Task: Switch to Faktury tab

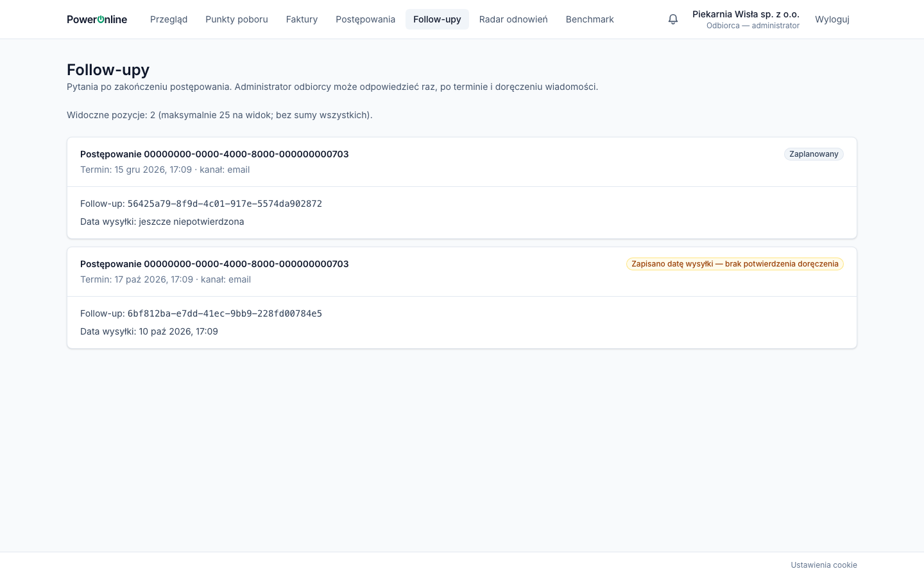Action: coord(302,19)
